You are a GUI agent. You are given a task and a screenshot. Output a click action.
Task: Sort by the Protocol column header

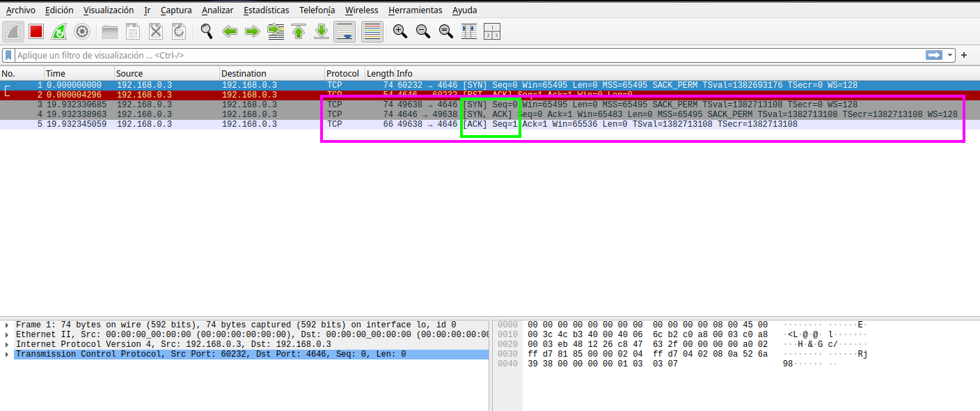click(345, 73)
